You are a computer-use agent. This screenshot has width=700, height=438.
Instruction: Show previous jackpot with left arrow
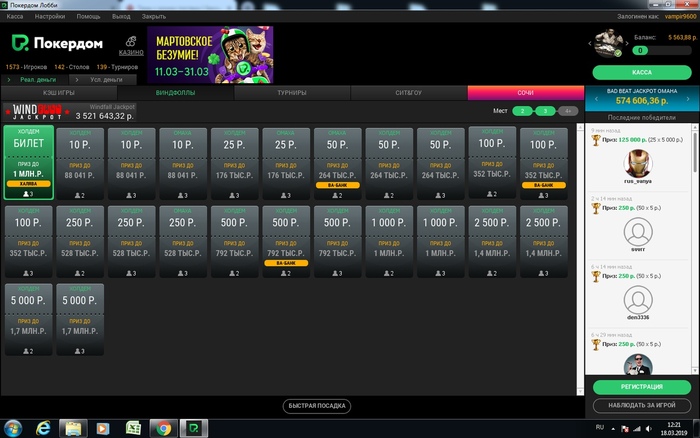596,99
